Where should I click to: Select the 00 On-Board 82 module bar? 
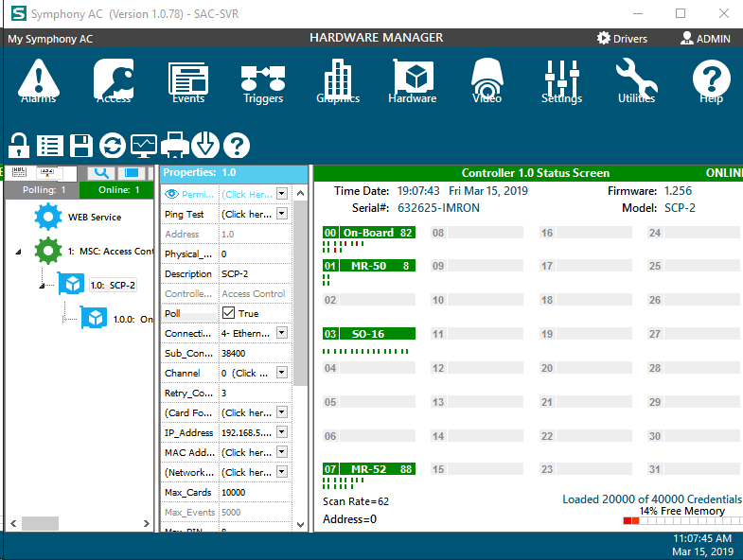point(369,233)
